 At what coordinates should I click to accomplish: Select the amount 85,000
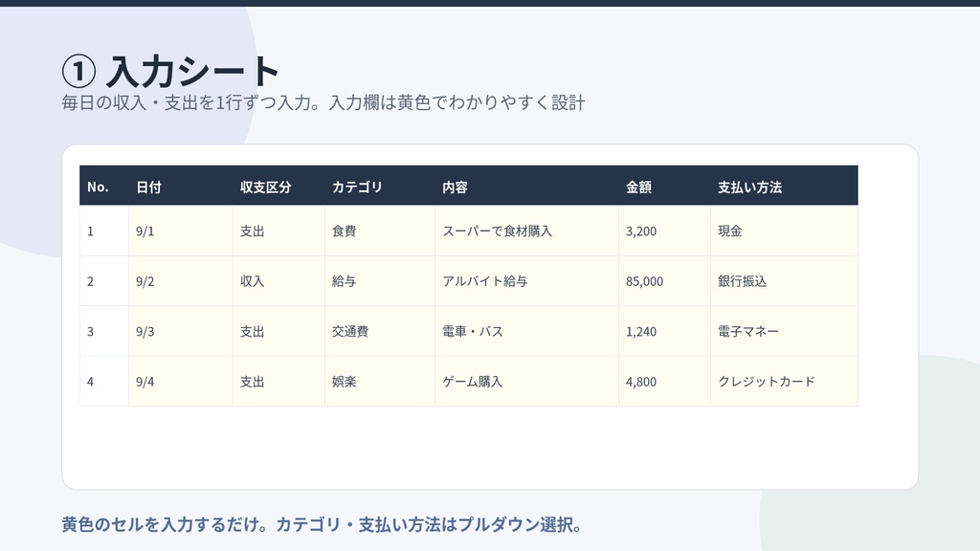click(664, 281)
